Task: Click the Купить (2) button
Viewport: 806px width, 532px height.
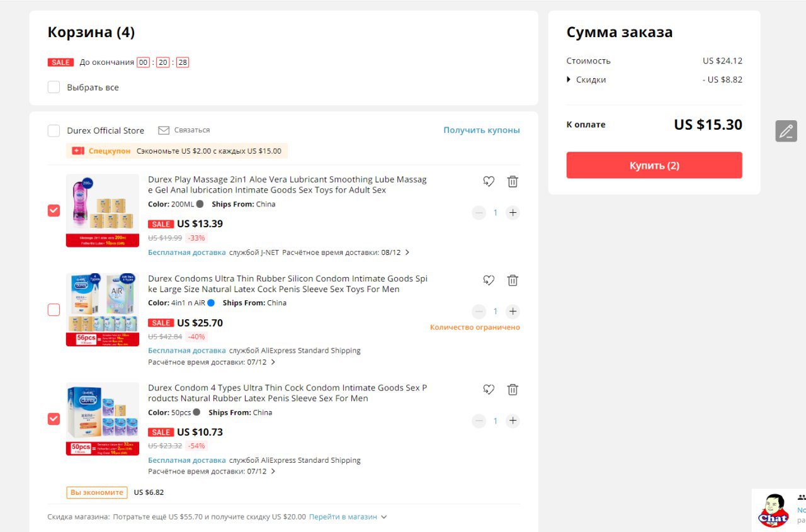Action: [x=654, y=165]
